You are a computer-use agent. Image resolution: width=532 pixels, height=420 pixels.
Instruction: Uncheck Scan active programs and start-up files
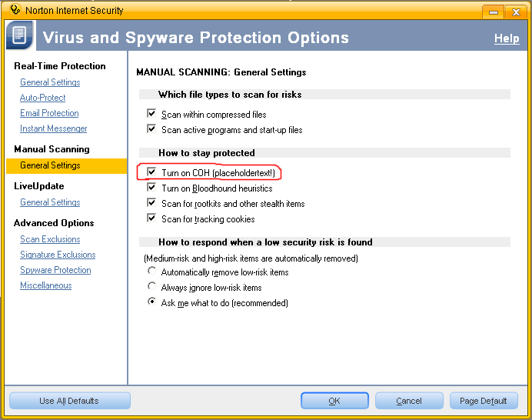tap(151, 129)
